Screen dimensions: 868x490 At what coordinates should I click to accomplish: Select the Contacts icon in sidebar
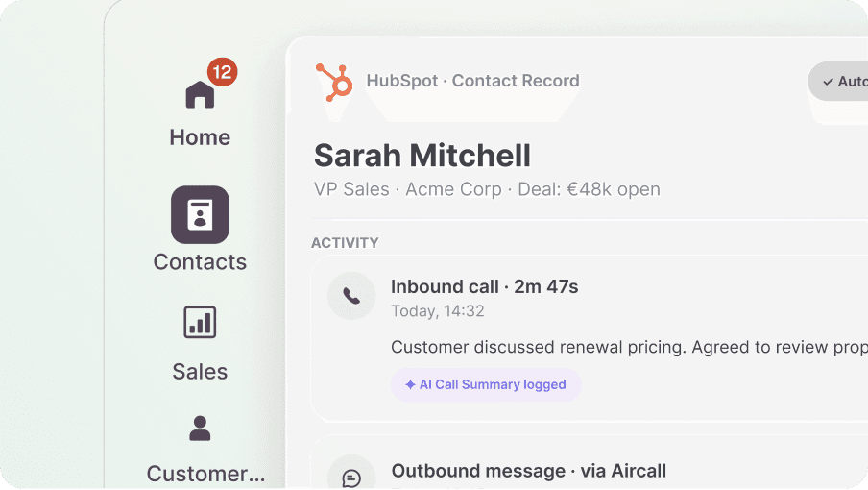tap(200, 215)
